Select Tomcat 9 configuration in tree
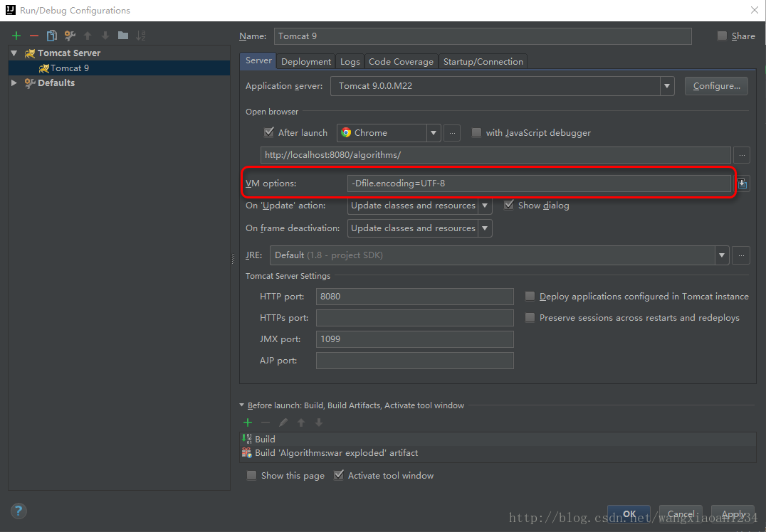 (x=119, y=68)
